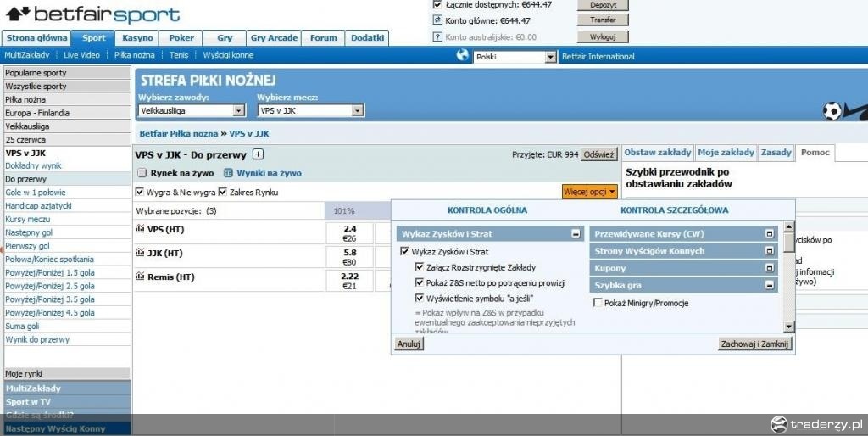Open the Tenis navigation link
Screen dimensions: 868x436
[179, 55]
